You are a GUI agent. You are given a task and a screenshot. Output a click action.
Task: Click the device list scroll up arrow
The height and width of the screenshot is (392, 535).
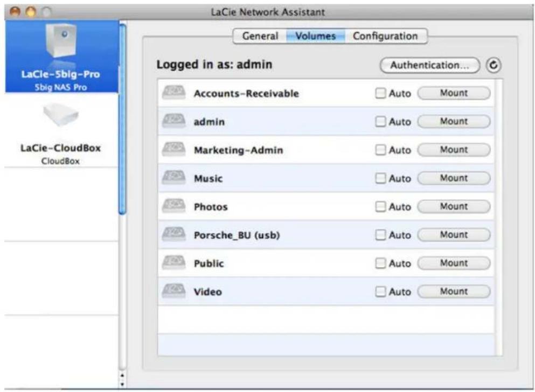[x=122, y=376]
